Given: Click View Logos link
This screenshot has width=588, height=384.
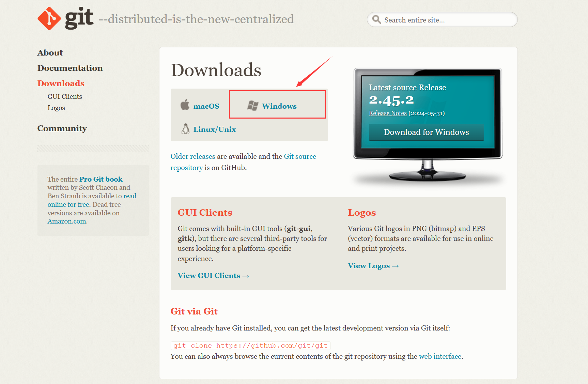Looking at the screenshot, I should [x=373, y=266].
